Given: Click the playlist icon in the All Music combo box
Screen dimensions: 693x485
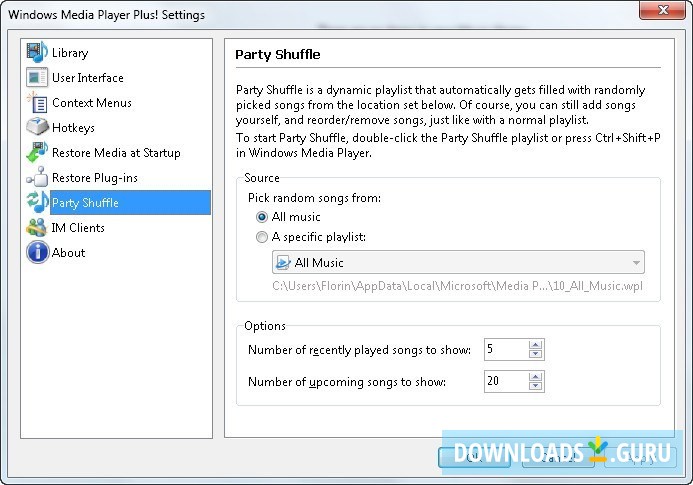Looking at the screenshot, I should (282, 263).
